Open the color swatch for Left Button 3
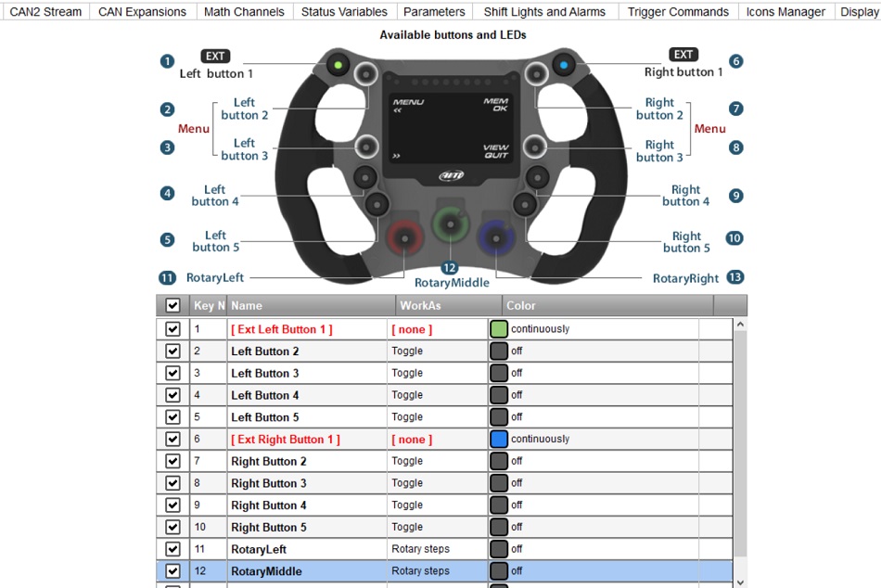 (x=499, y=373)
